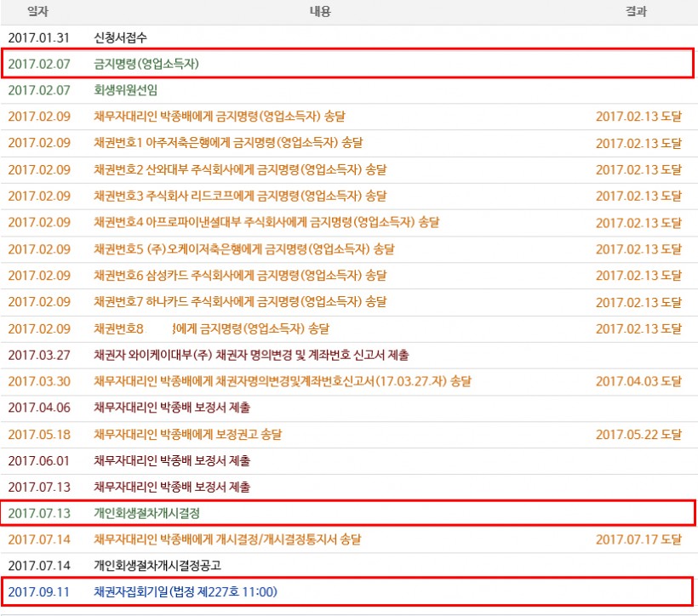The width and height of the screenshot is (698, 616).
Task: Select the 개인회생절차개시결정공고 entry
Action: (157, 566)
